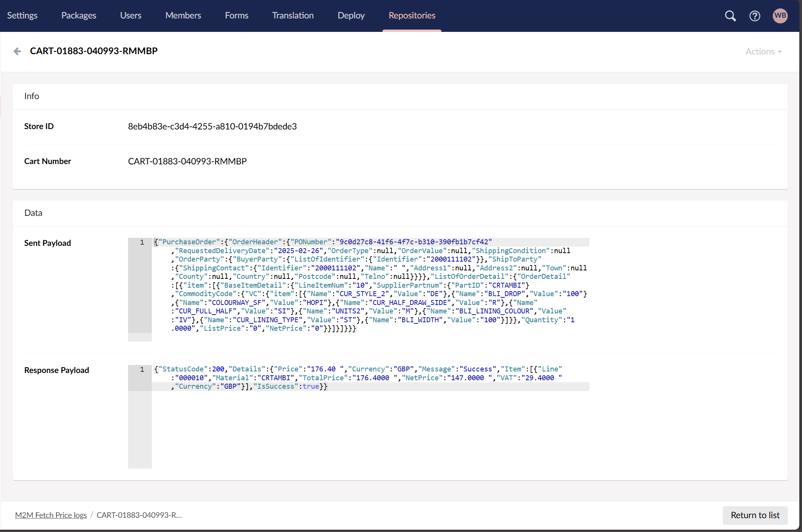Click line number 1 in Response Payload gutter

[142, 370]
